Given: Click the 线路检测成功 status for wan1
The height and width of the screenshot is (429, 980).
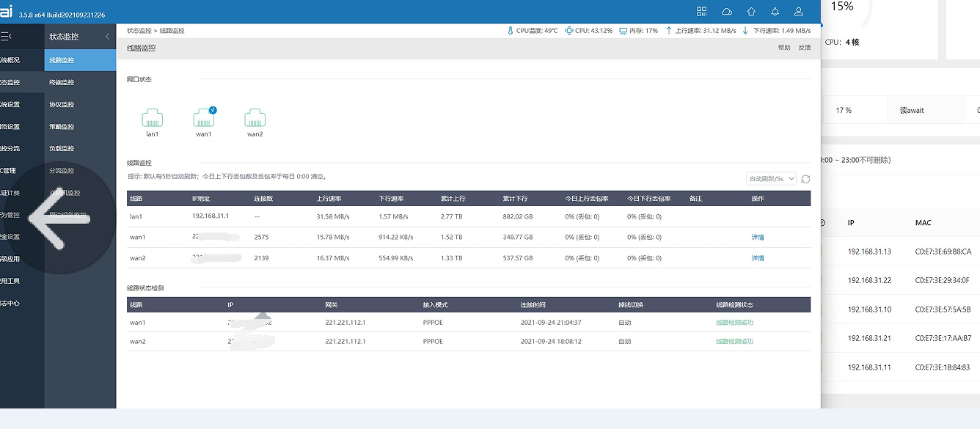Looking at the screenshot, I should click(x=734, y=323).
